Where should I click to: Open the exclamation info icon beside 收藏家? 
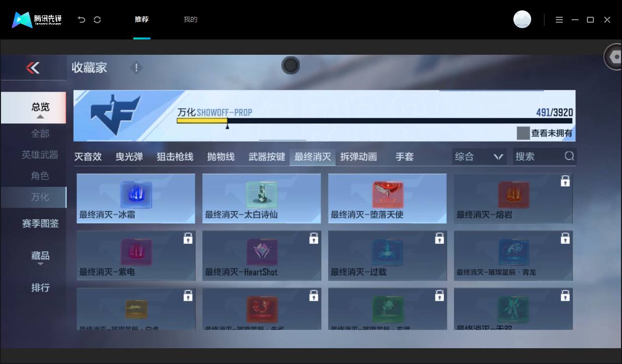[x=136, y=68]
